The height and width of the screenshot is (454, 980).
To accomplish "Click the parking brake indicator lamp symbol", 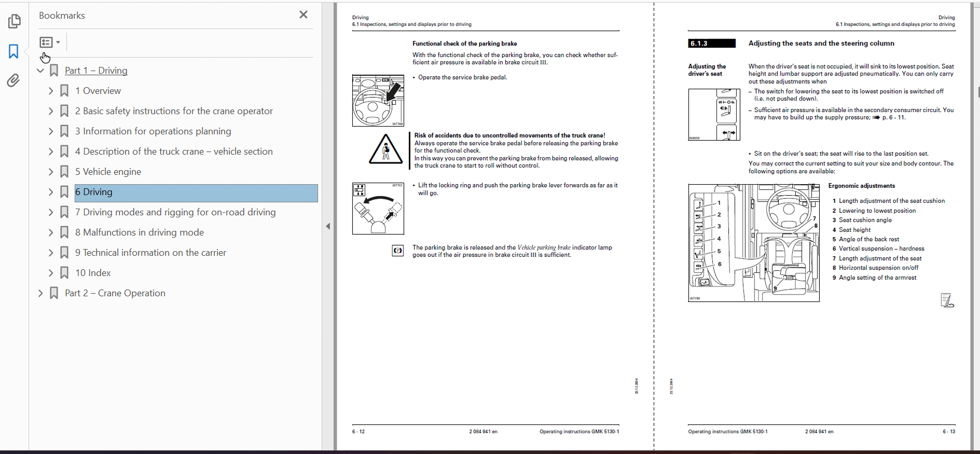I will pos(398,251).
